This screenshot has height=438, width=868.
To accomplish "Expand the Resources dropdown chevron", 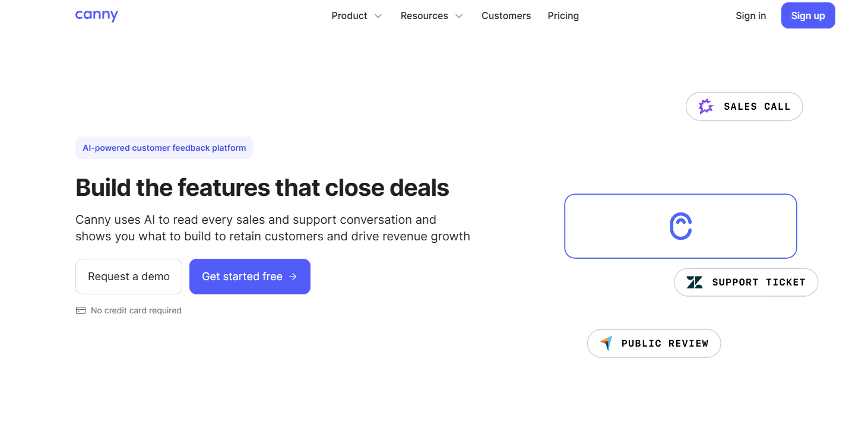I will [x=459, y=16].
